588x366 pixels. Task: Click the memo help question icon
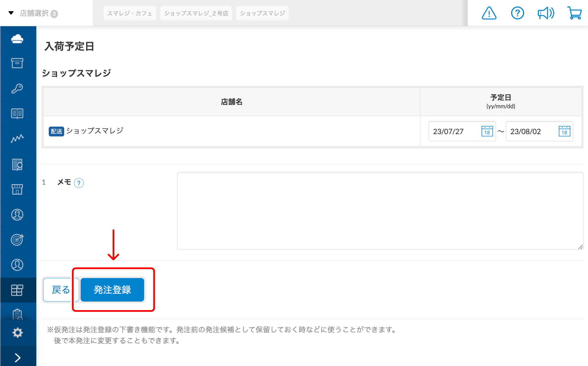79,183
